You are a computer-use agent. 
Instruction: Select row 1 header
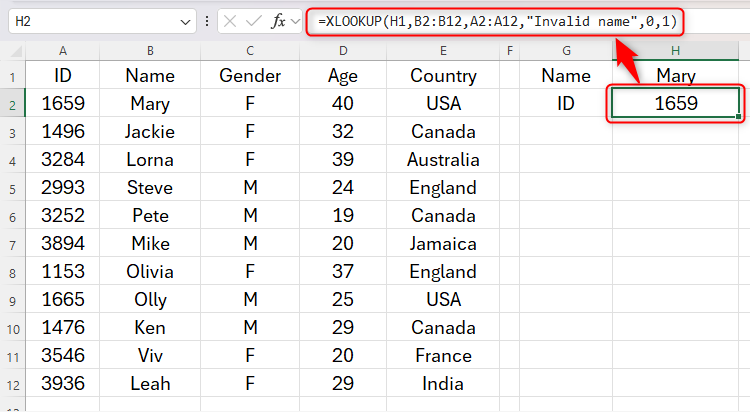pos(13,77)
